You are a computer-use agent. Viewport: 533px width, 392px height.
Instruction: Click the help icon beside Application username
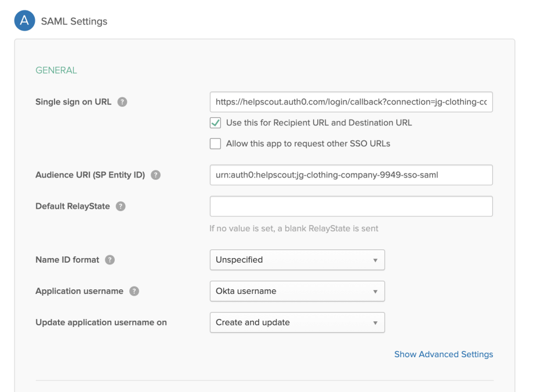[x=134, y=291]
